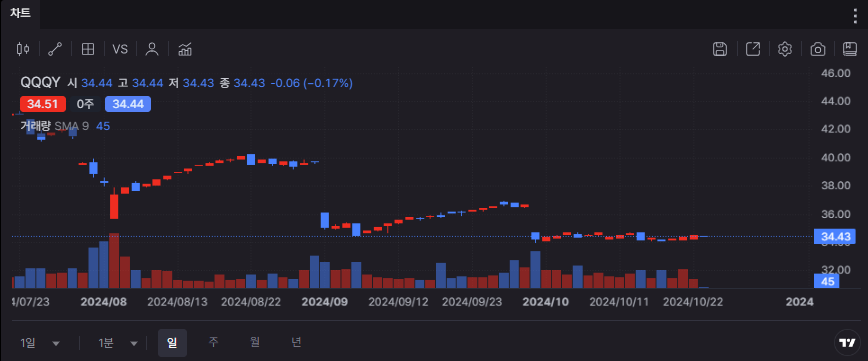
Task: Click the 2024/10/22 date axis label
Action: 693,302
